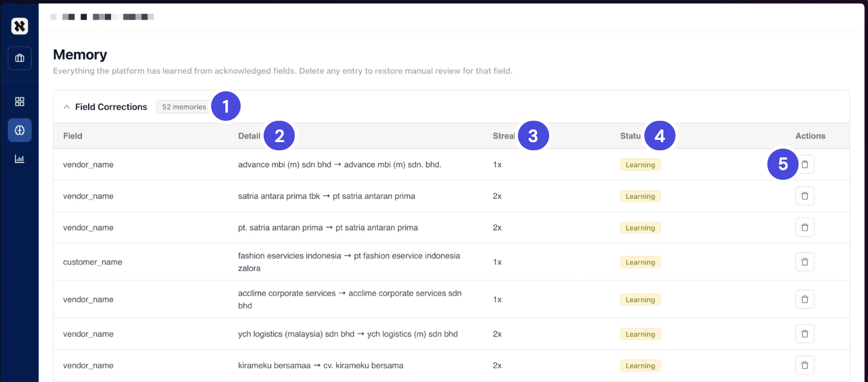Click Learning status for kirameku bersamaa row
Image resolution: width=868 pixels, height=382 pixels.
[x=640, y=366]
